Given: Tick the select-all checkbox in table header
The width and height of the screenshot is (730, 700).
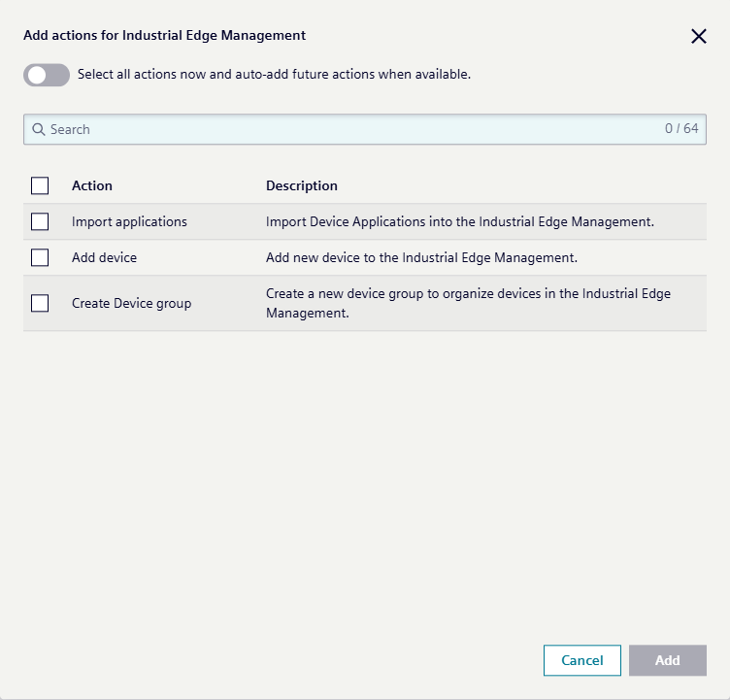Looking at the screenshot, I should click(x=40, y=185).
